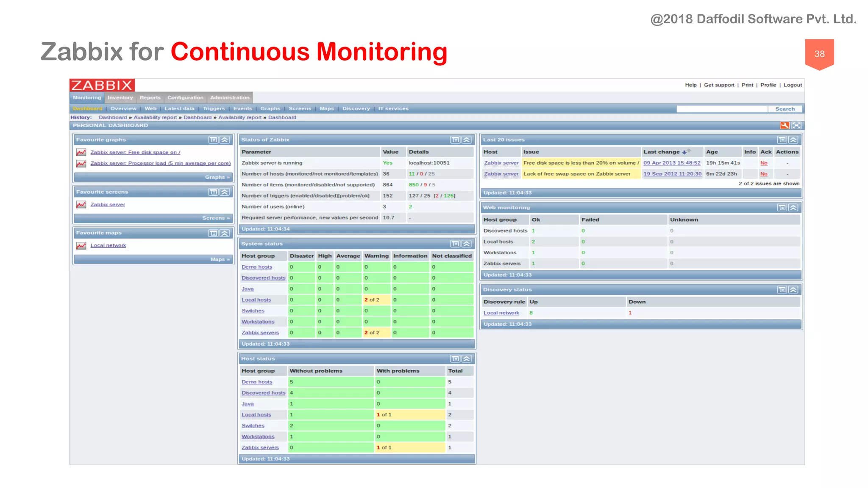
Task: Toggle fullscreen mode icon on dashboard
Action: tap(797, 125)
